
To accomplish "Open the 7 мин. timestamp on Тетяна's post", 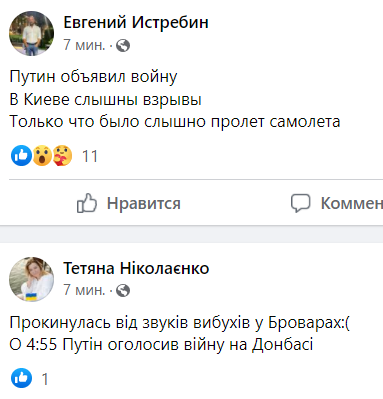I will pos(84,290).
